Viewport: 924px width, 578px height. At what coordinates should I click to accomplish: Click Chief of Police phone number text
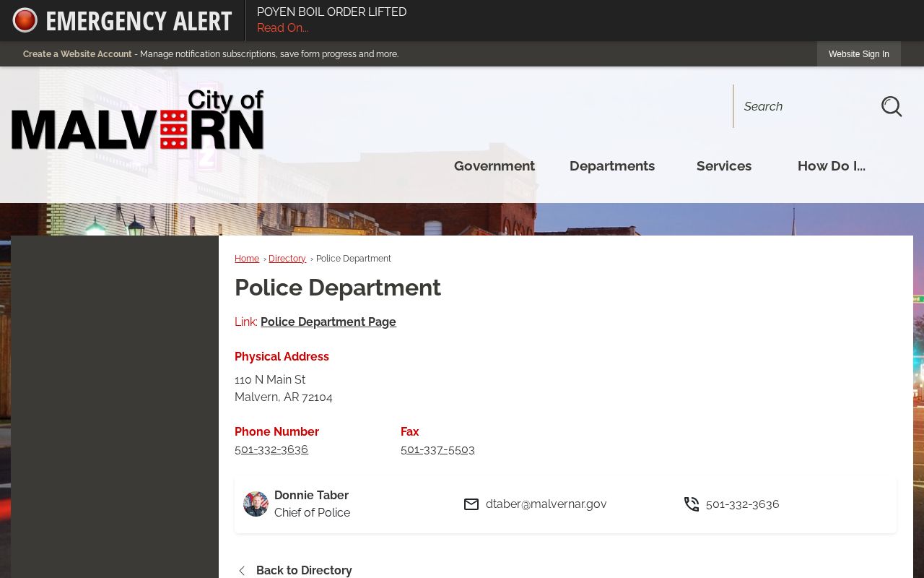click(x=743, y=504)
